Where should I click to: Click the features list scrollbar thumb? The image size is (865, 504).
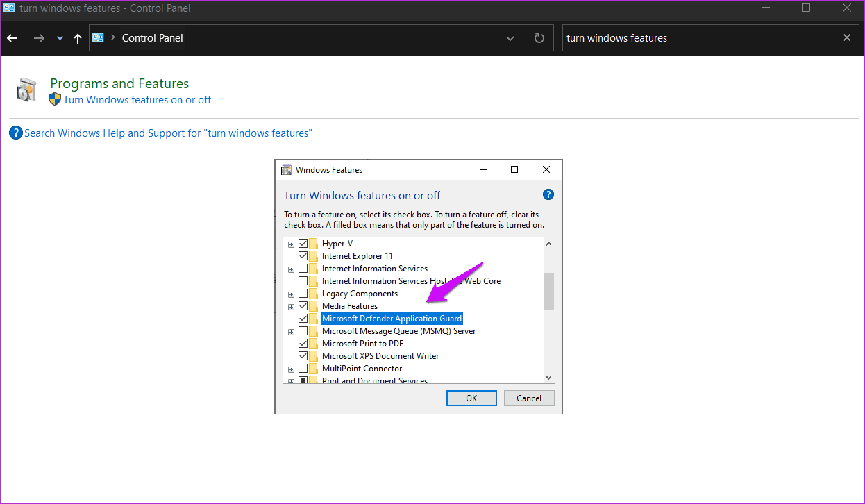pyautogui.click(x=549, y=291)
